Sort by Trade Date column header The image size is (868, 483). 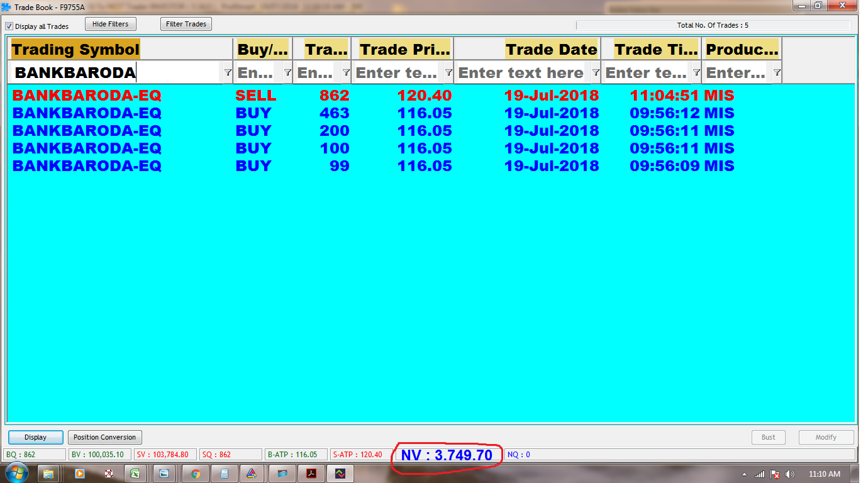pos(527,49)
